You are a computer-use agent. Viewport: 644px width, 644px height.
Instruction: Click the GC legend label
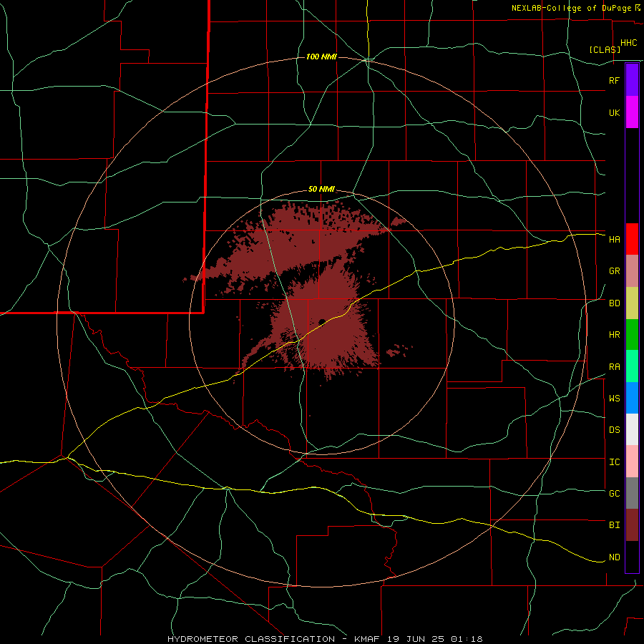tap(614, 493)
